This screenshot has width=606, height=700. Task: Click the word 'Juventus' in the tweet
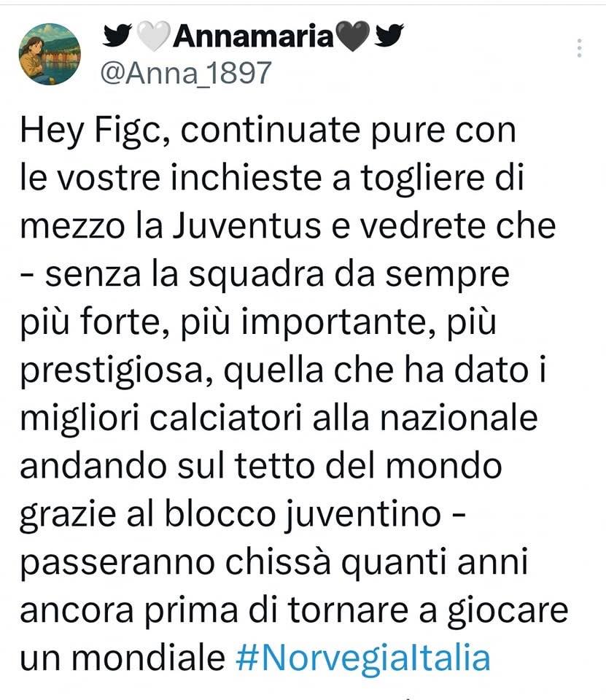[x=246, y=225]
